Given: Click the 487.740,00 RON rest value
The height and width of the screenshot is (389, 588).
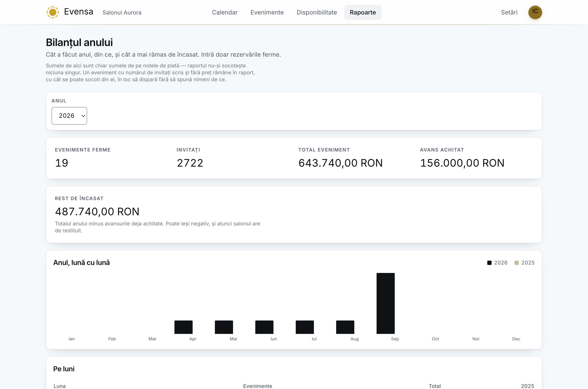Looking at the screenshot, I should tap(97, 212).
